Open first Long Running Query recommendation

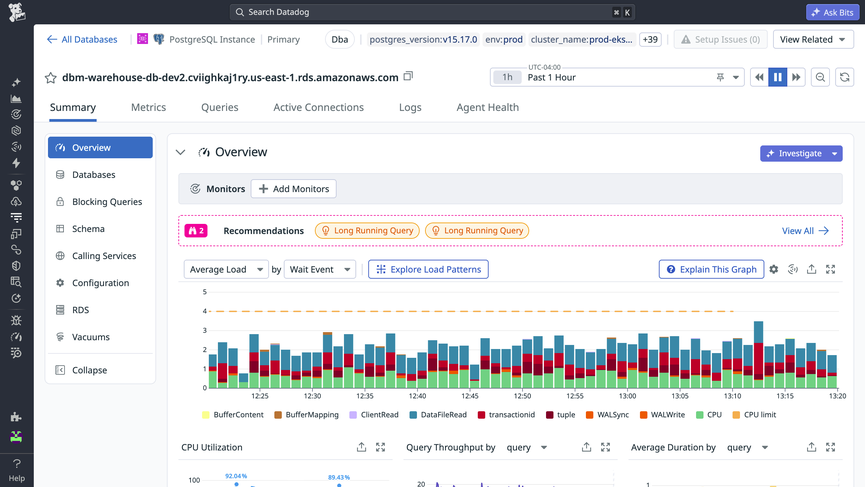tap(367, 231)
